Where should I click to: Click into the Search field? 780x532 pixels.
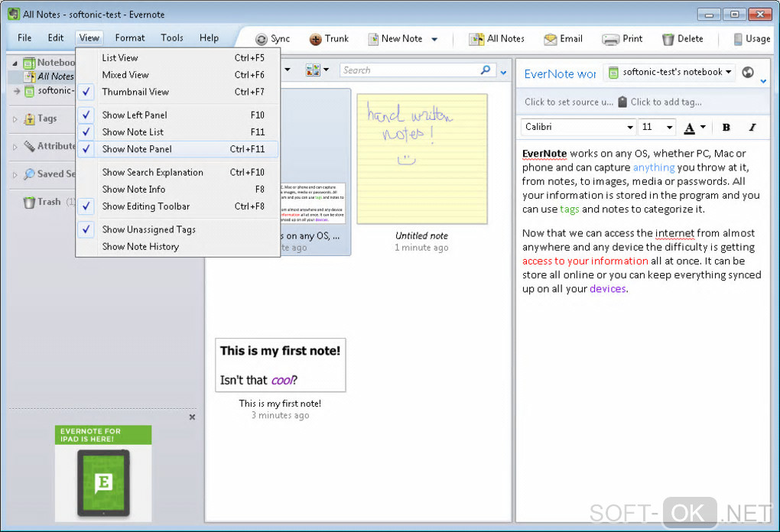[x=411, y=70]
